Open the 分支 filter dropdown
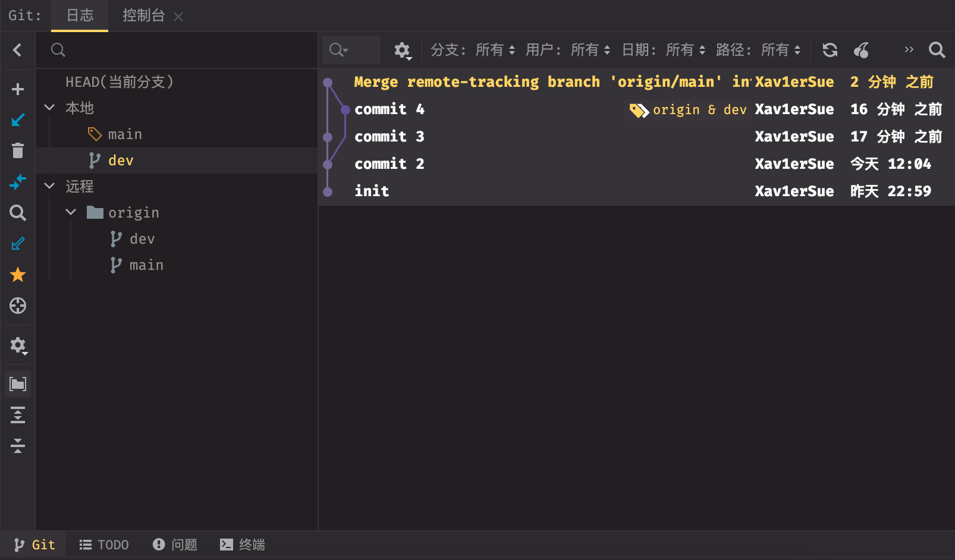The height and width of the screenshot is (560, 955). 473,50
